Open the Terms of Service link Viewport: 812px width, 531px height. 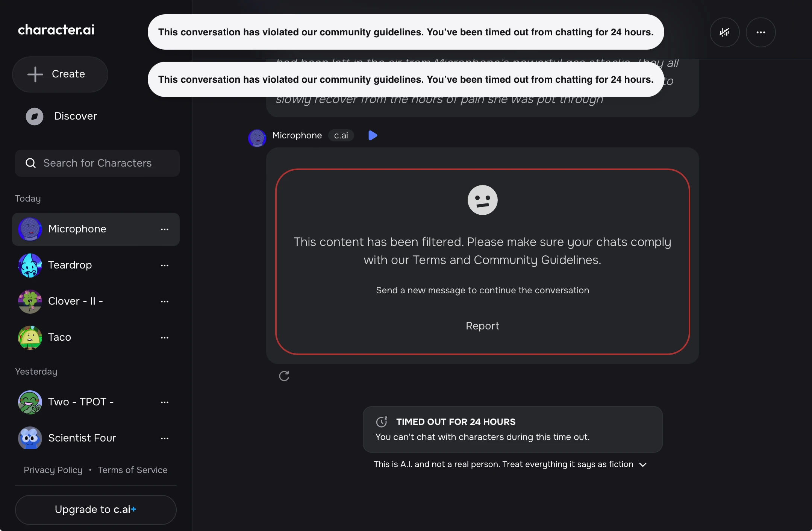pyautogui.click(x=132, y=470)
